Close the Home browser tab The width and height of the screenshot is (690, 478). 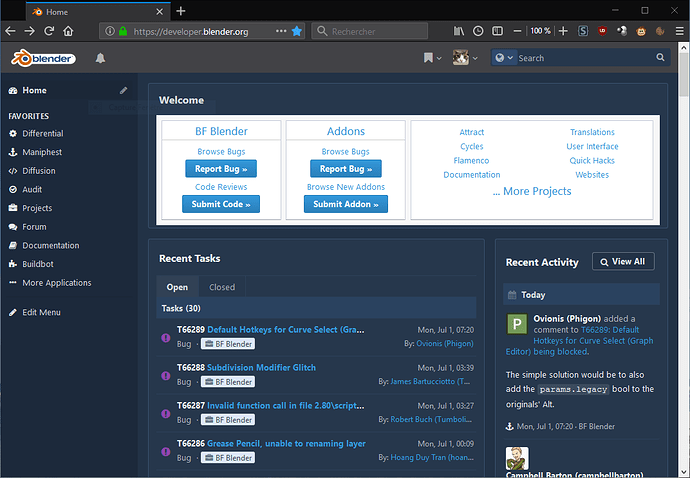pos(160,12)
